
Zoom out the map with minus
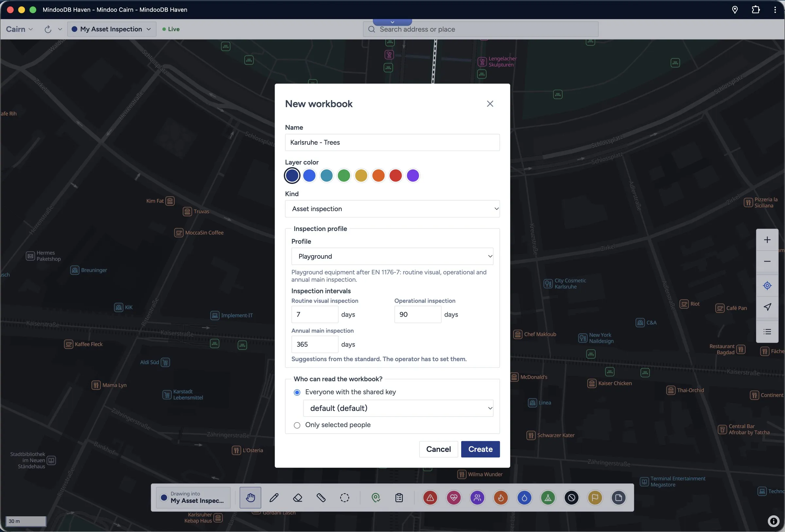pos(767,261)
